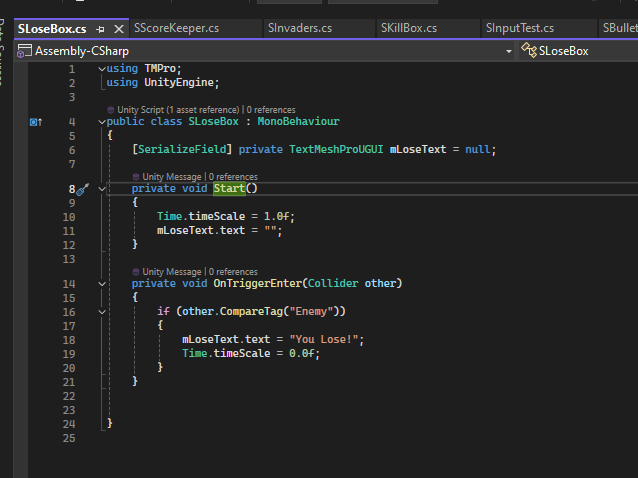Click Unity Message CodeLens above OnTriggerEnter

tap(172, 272)
